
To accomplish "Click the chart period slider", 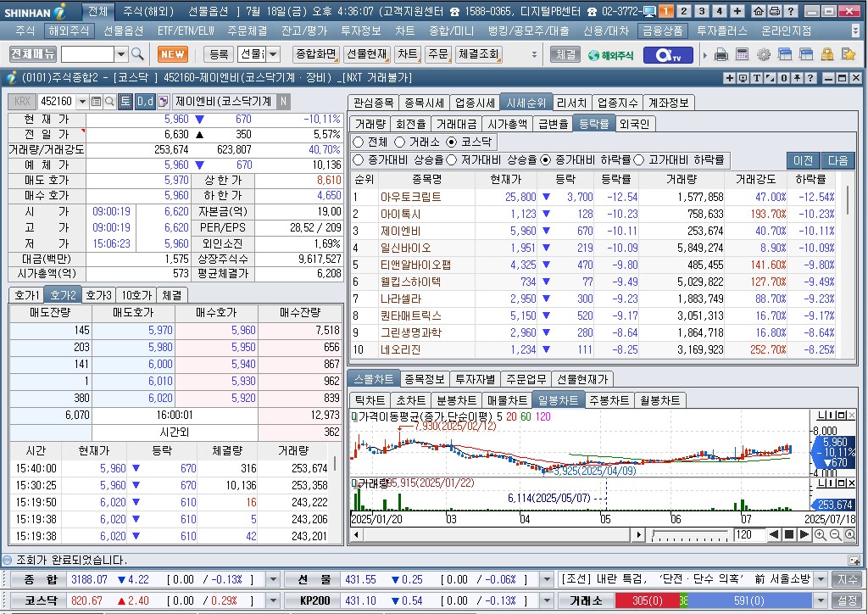I will point(690,535).
